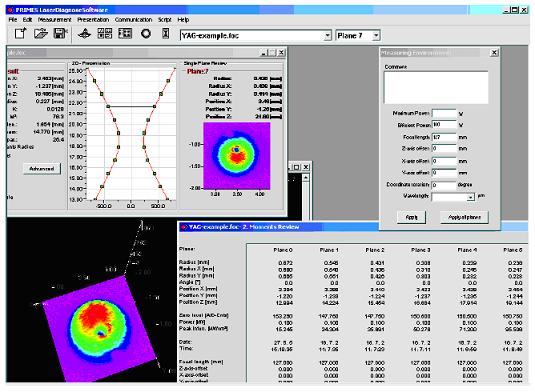The width and height of the screenshot is (535, 392).
Task: Click the 'Plane 3' column header
Action: pyautogui.click(x=421, y=250)
